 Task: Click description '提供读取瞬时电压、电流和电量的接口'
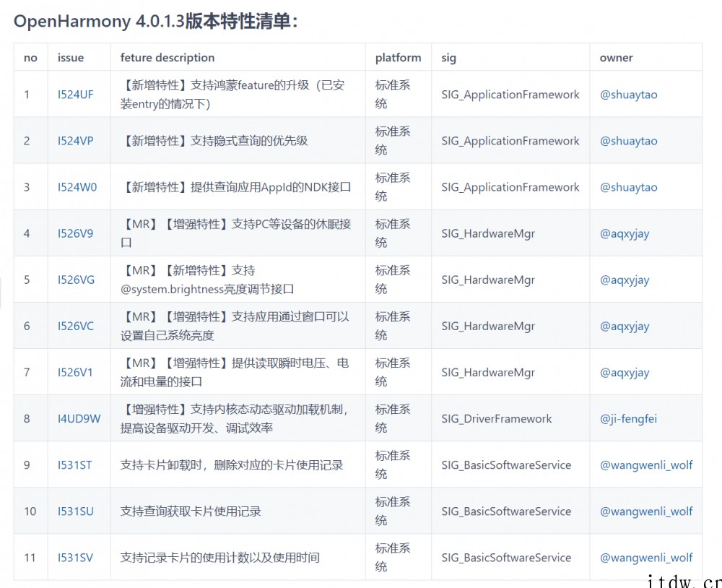pyautogui.click(x=235, y=372)
